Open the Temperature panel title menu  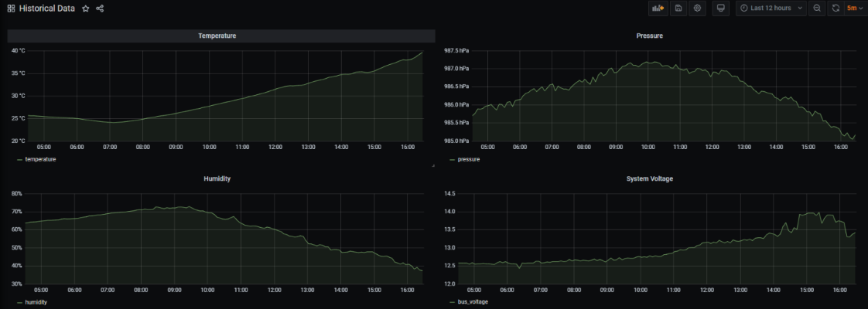[x=217, y=36]
